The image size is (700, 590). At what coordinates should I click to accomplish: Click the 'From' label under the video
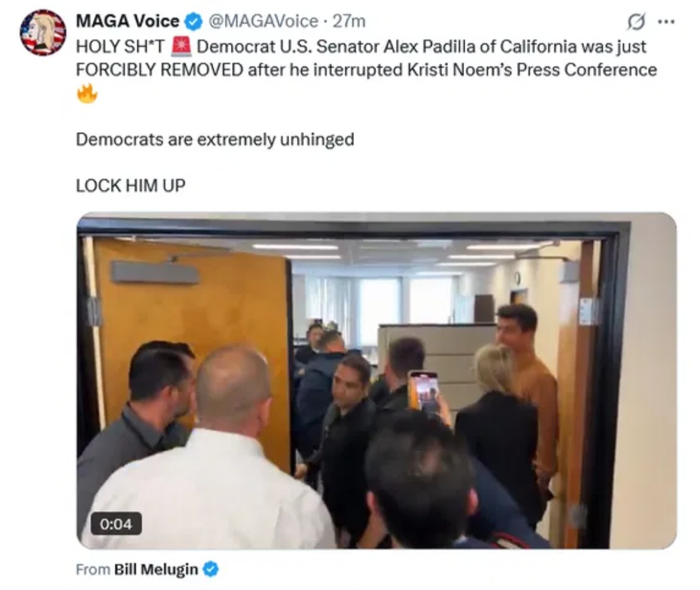click(x=93, y=569)
